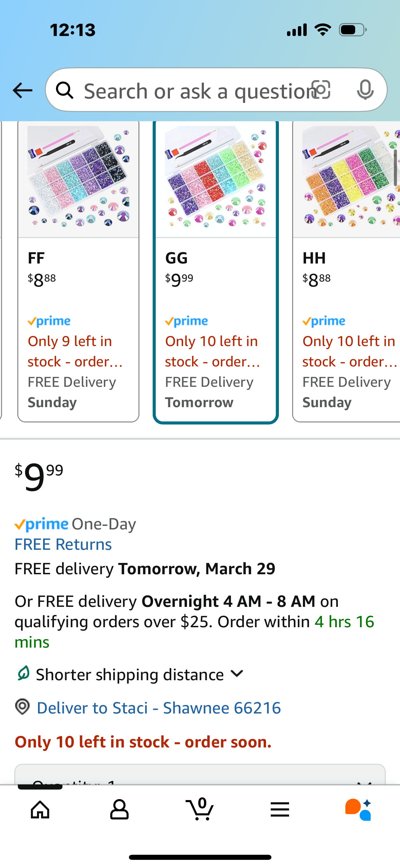Click the FREE Returns link

(63, 544)
